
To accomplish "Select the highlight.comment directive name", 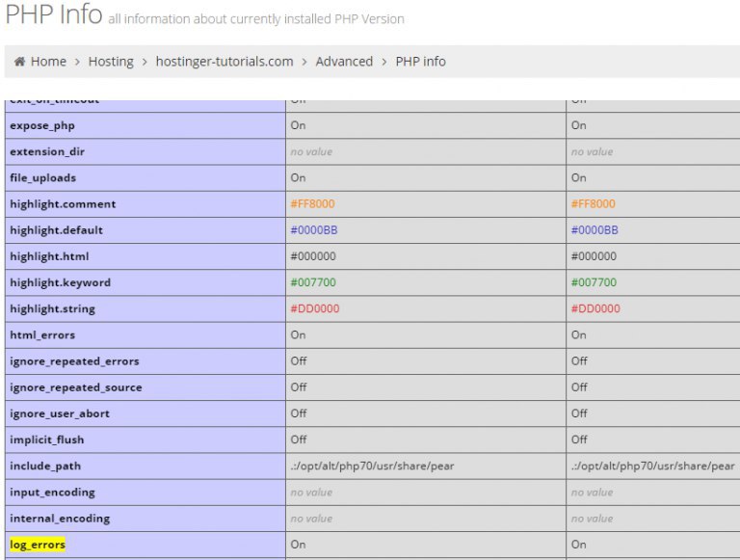I will tap(63, 204).
